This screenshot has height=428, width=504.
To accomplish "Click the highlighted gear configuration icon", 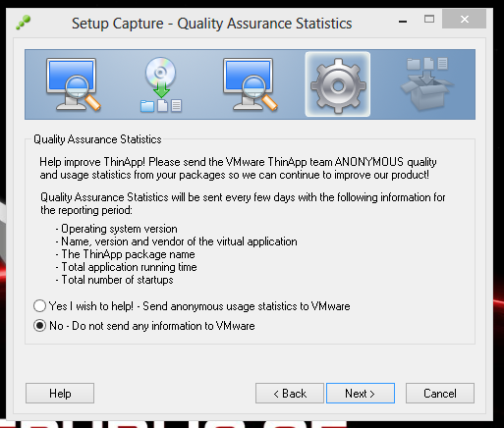I will pos(338,84).
